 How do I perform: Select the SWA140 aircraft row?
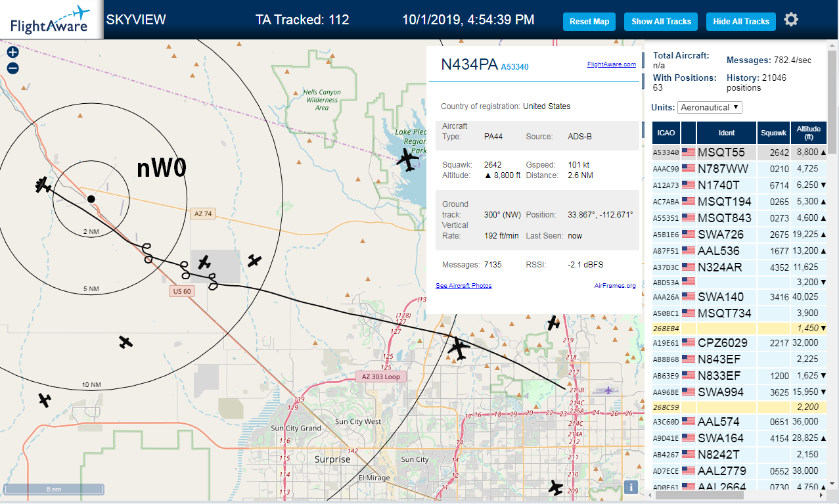(x=740, y=297)
